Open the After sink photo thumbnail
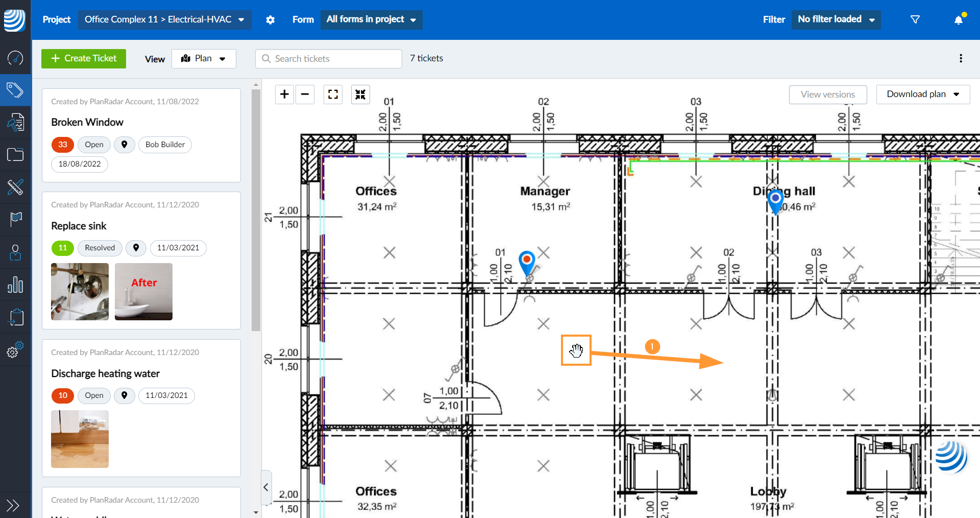This screenshot has width=980, height=518. coord(143,292)
